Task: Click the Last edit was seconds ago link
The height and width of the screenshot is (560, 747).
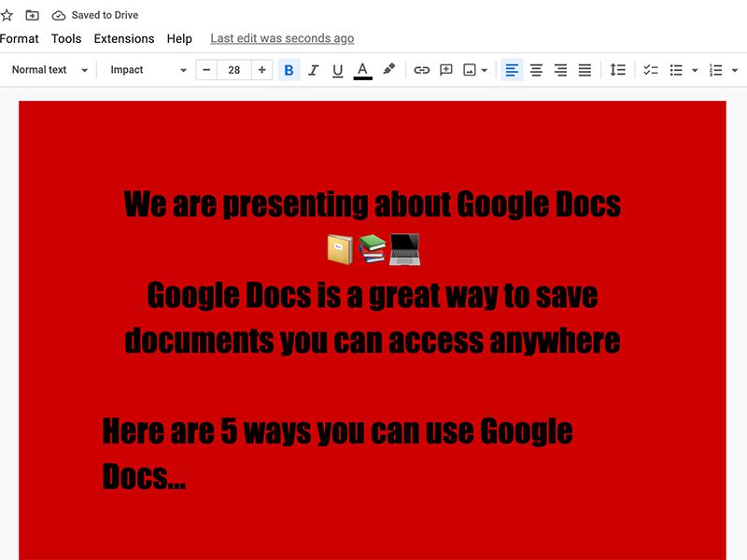Action: pos(281,37)
